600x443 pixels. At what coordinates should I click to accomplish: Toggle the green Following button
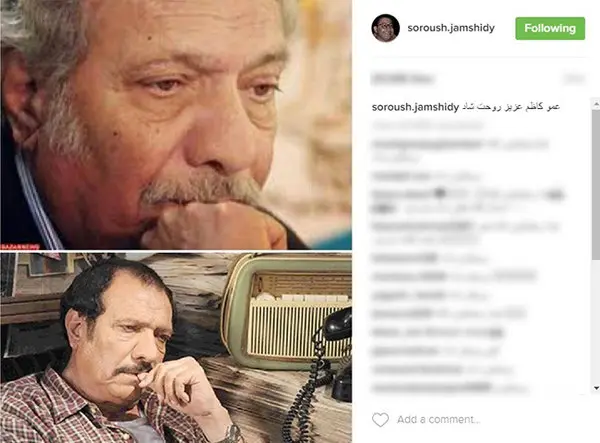click(550, 28)
